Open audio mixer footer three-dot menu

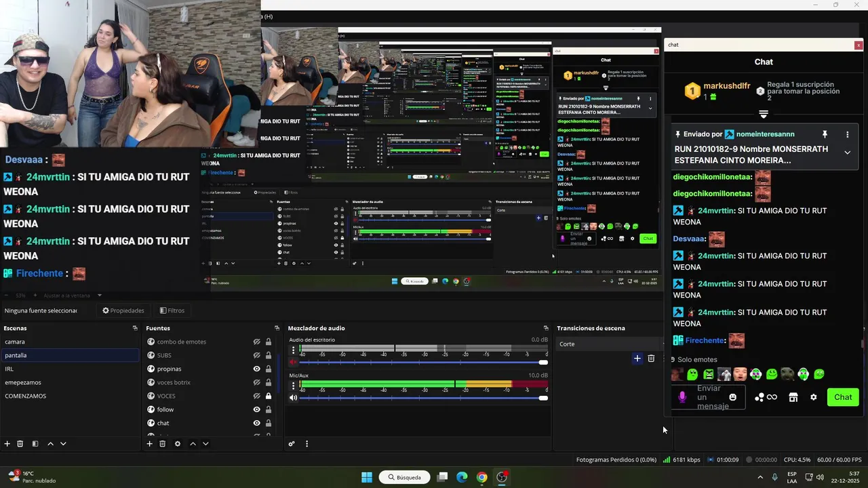307,444
